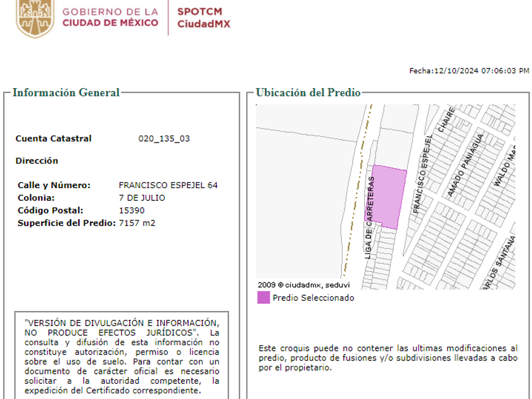Click the Predio Seleccionado legend label
Image resolution: width=532 pixels, height=399 pixels.
tap(313, 298)
